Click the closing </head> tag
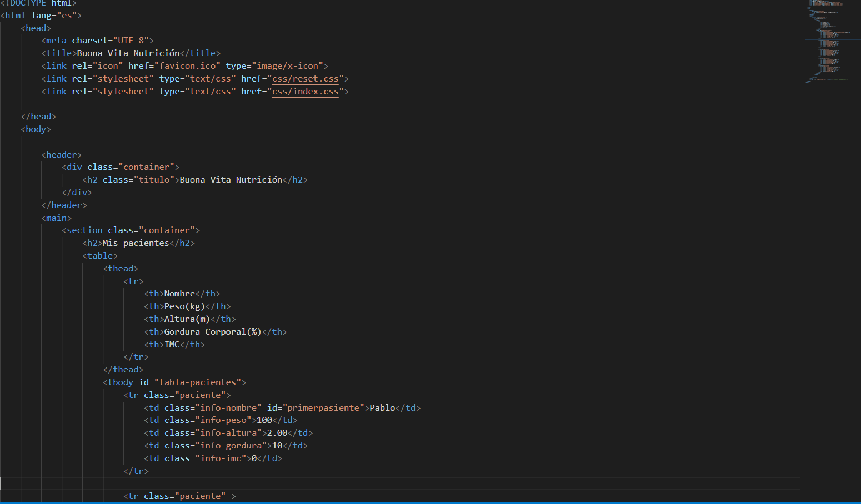 38,117
